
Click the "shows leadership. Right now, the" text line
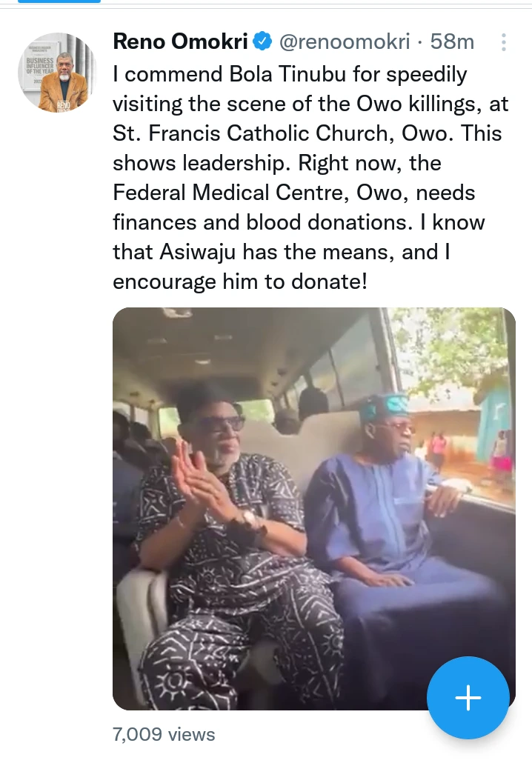(x=276, y=163)
